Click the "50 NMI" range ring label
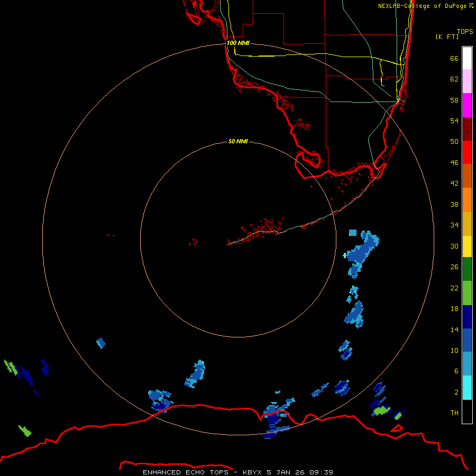 238,141
